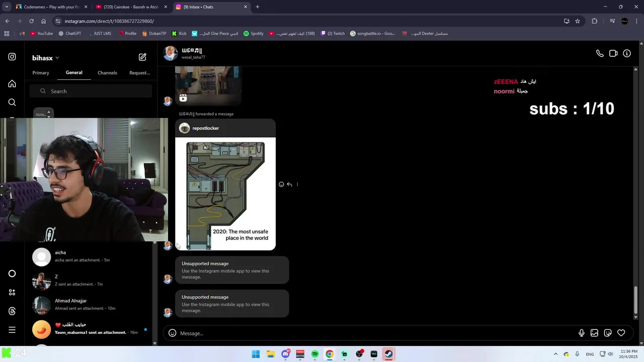Open Chrome extensions puzzle icon

pos(595,21)
